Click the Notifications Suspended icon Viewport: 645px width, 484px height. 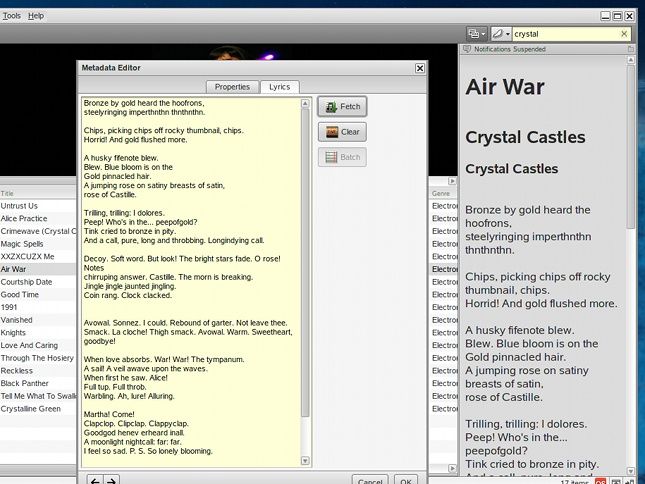click(467, 49)
